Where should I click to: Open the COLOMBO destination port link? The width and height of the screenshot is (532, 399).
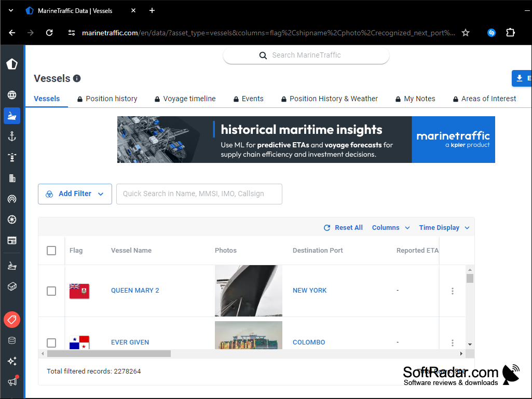309,342
